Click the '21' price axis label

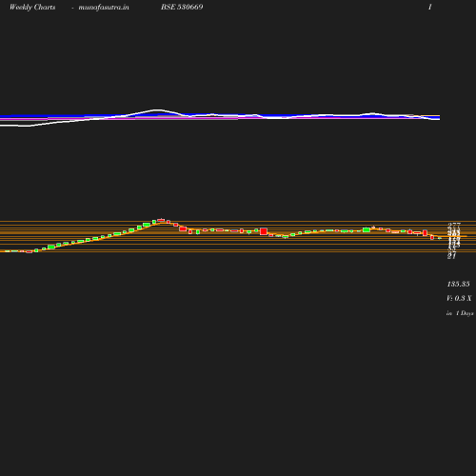point(451,256)
